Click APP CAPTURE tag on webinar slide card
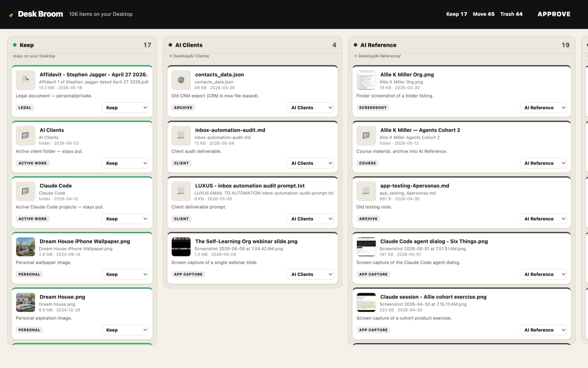 pyautogui.click(x=188, y=274)
